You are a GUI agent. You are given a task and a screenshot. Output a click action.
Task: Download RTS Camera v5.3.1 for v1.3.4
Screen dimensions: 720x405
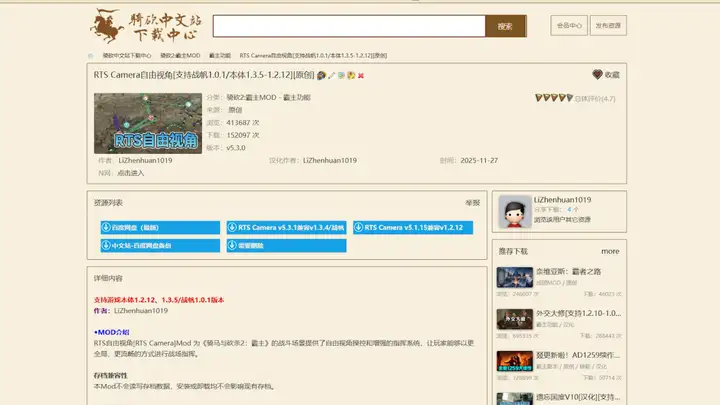(287, 227)
